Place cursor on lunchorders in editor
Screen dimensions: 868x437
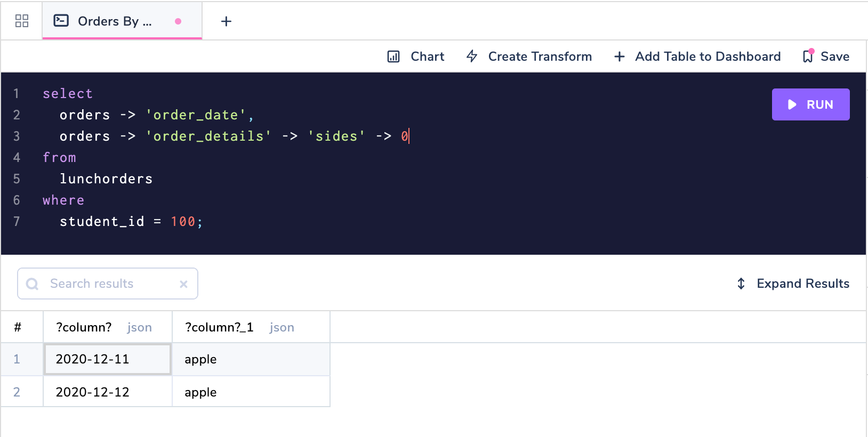pos(106,179)
